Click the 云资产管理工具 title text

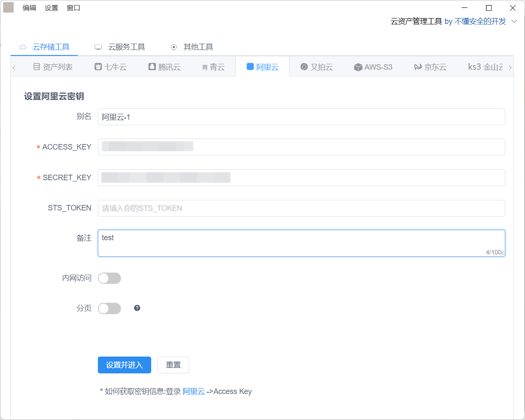(x=416, y=21)
